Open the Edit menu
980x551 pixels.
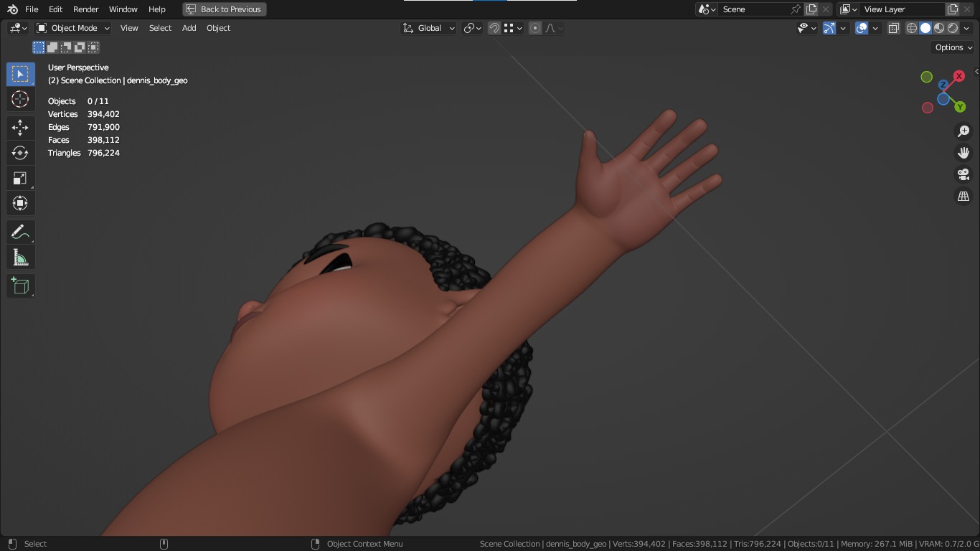point(55,9)
